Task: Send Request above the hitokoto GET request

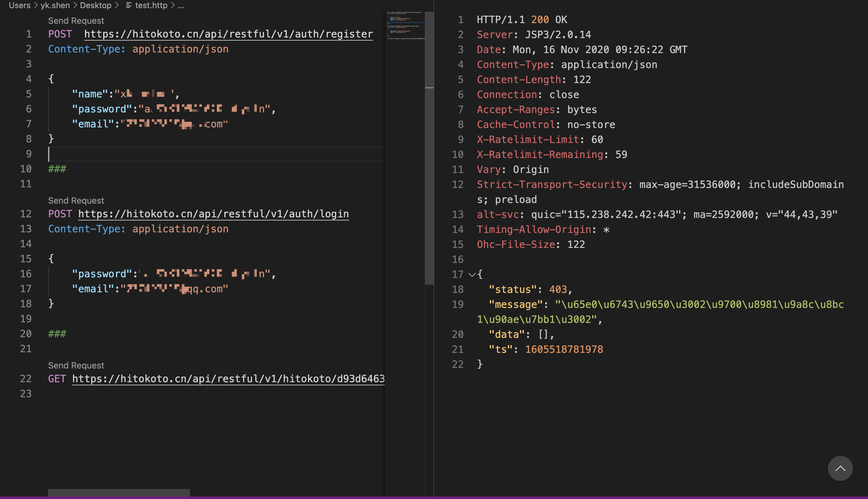Action: 76,365
